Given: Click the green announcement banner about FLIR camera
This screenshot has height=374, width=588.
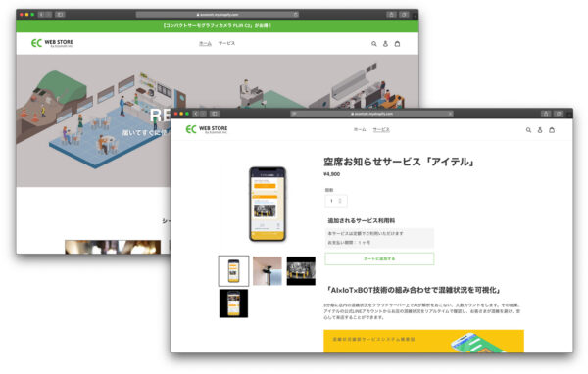Looking at the screenshot, I should 218,25.
